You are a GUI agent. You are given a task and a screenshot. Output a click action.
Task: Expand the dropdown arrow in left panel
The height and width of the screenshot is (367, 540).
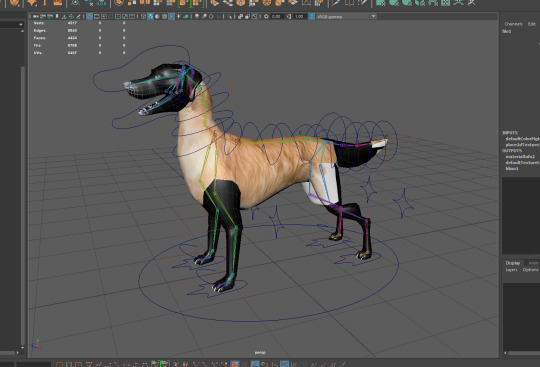pyautogui.click(x=21, y=24)
